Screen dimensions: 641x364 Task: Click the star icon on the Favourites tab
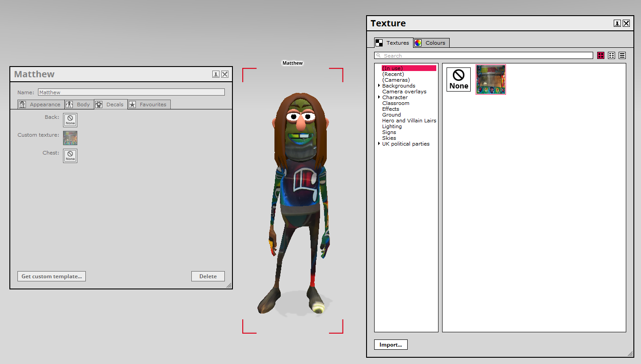(132, 104)
